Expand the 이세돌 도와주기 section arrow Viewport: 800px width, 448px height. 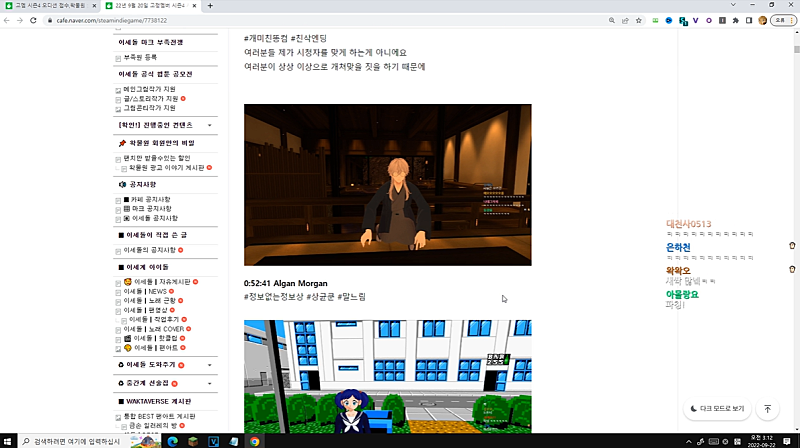[210, 365]
